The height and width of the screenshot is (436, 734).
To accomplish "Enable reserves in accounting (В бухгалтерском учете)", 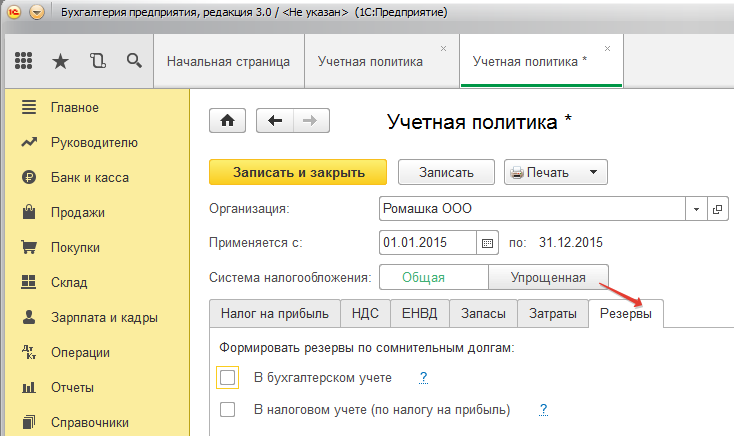I will (228, 378).
